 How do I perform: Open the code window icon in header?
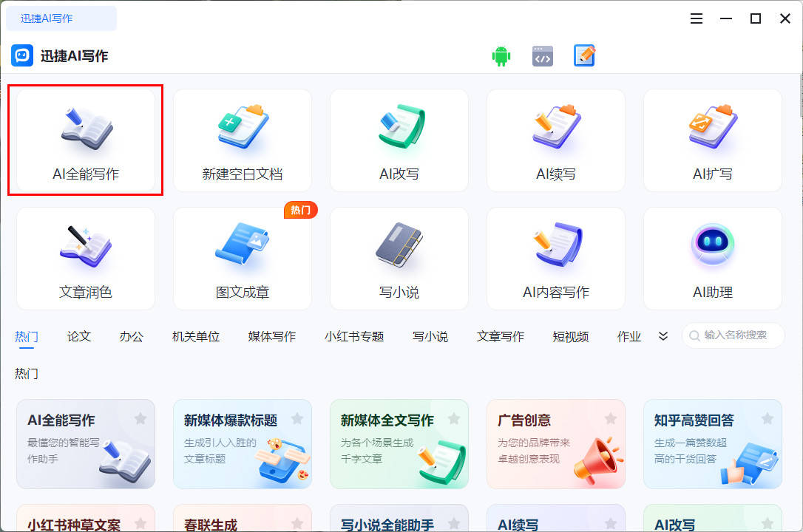click(543, 56)
